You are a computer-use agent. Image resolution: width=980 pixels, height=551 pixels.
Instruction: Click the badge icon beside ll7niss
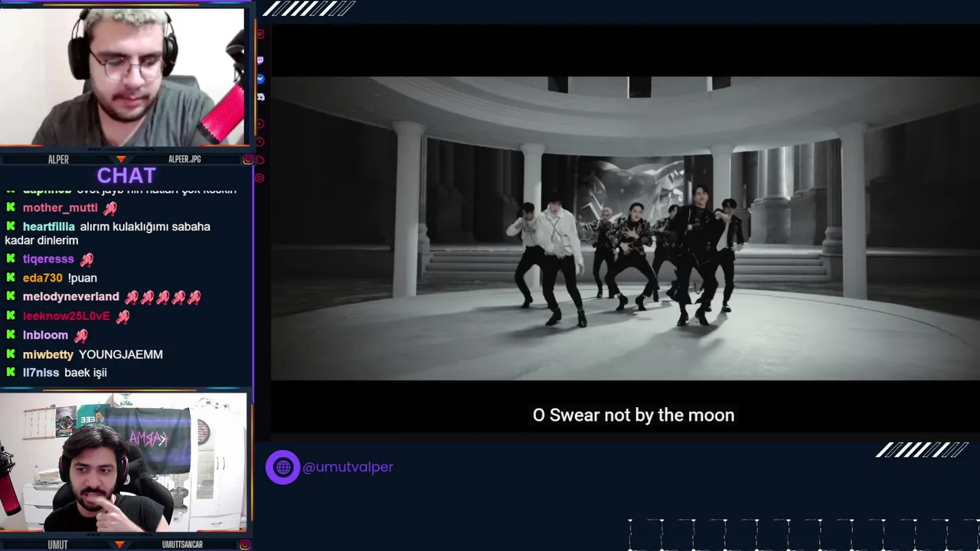11,372
